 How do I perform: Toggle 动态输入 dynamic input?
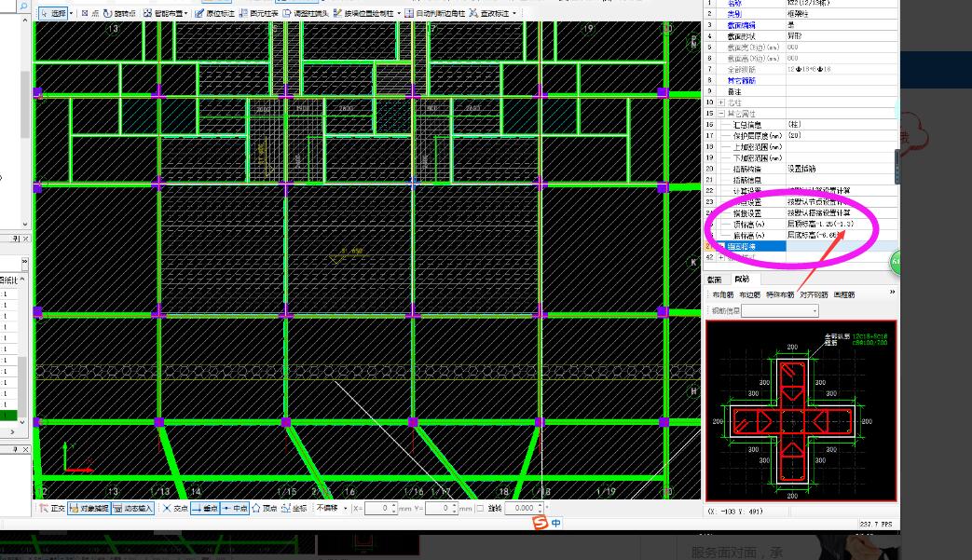tap(132, 508)
